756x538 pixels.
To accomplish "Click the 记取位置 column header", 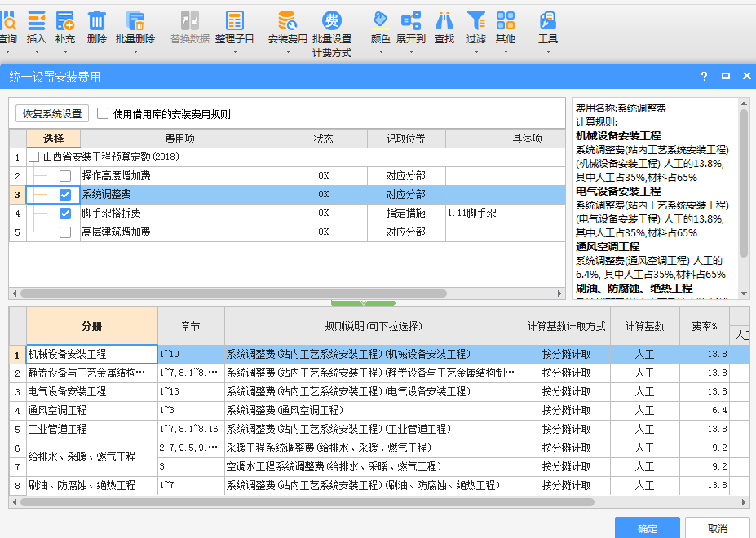I will (x=406, y=139).
